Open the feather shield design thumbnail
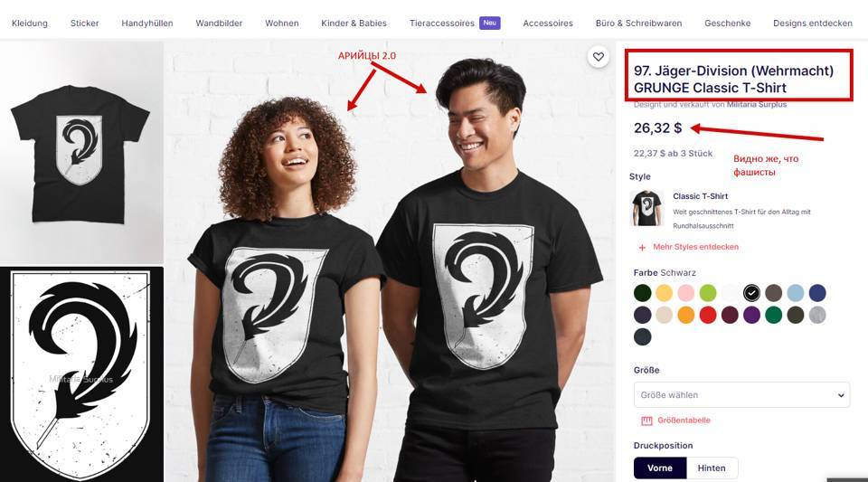The width and height of the screenshot is (868, 482). pos(81,374)
